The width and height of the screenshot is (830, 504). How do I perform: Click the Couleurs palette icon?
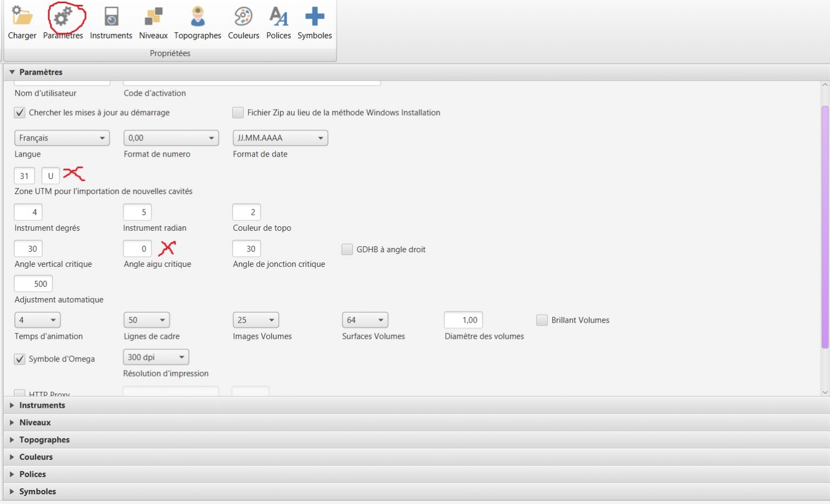click(x=243, y=17)
